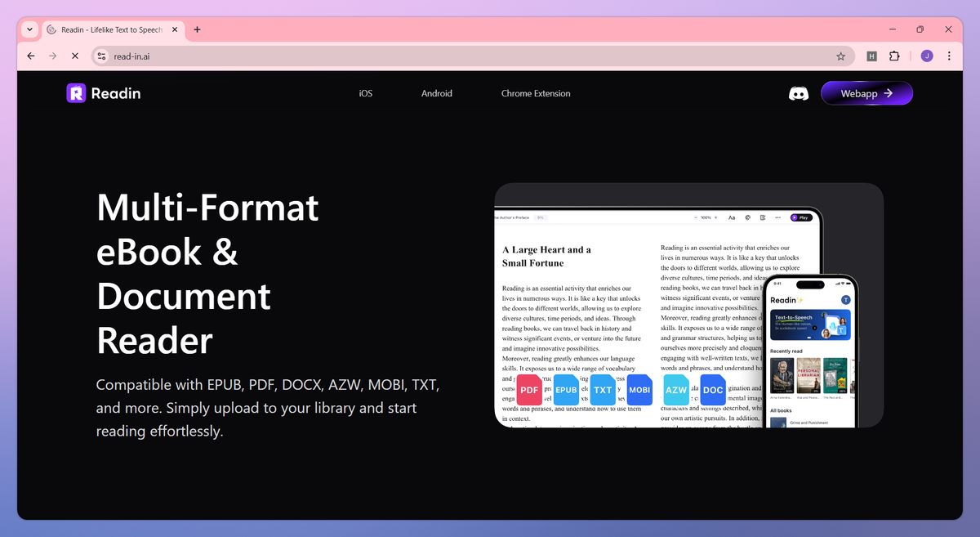Click the H extension icon
Viewport: 980px width, 537px height.
(x=871, y=56)
